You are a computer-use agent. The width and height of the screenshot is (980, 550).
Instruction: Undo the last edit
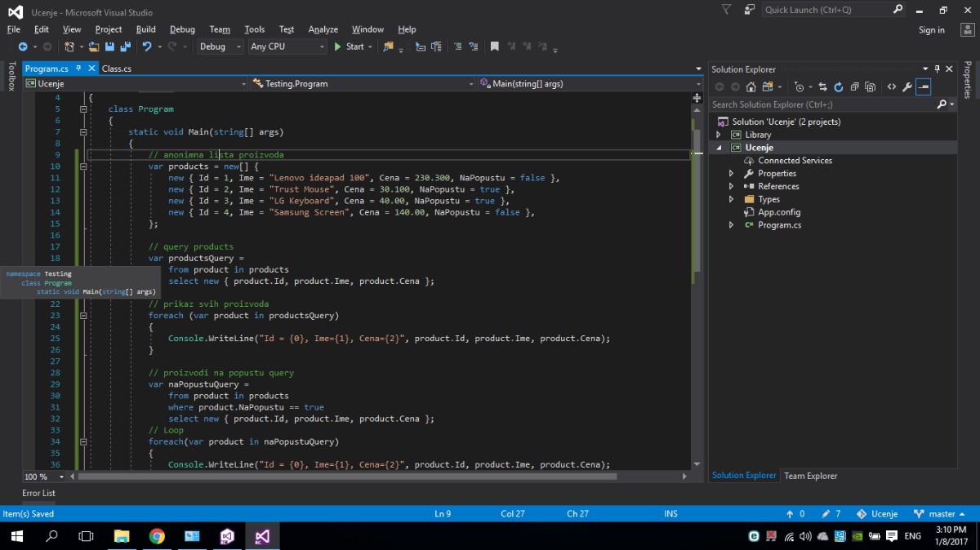pos(146,47)
